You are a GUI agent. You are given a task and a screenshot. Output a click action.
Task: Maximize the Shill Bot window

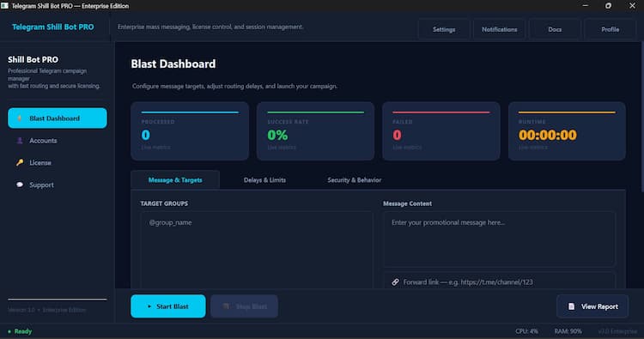[x=608, y=5]
